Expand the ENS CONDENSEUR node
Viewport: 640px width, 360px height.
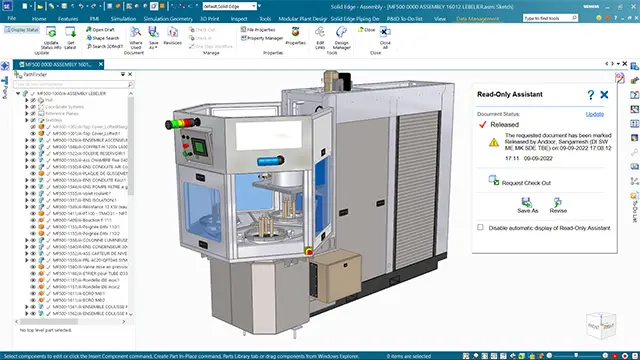coord(27,247)
